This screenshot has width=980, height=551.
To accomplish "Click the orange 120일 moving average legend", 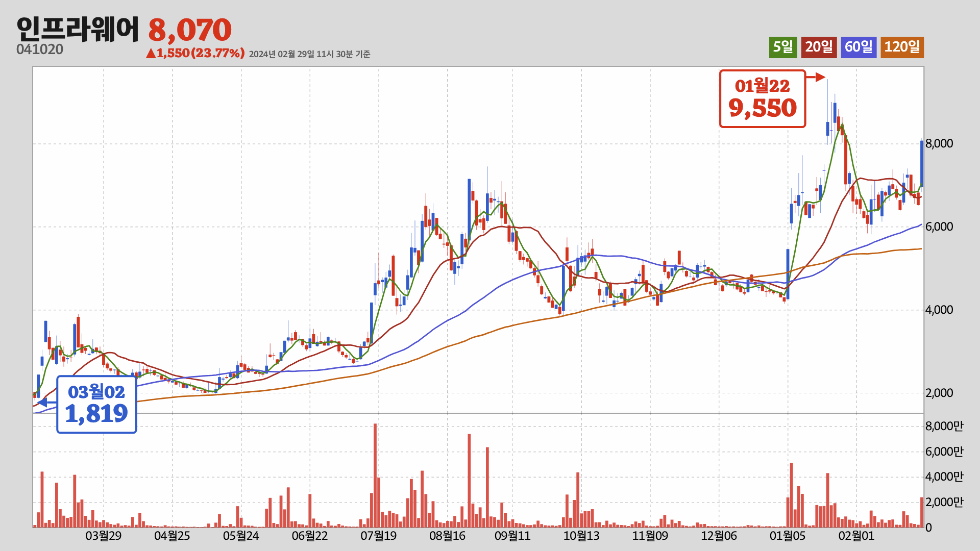I will pos(902,47).
